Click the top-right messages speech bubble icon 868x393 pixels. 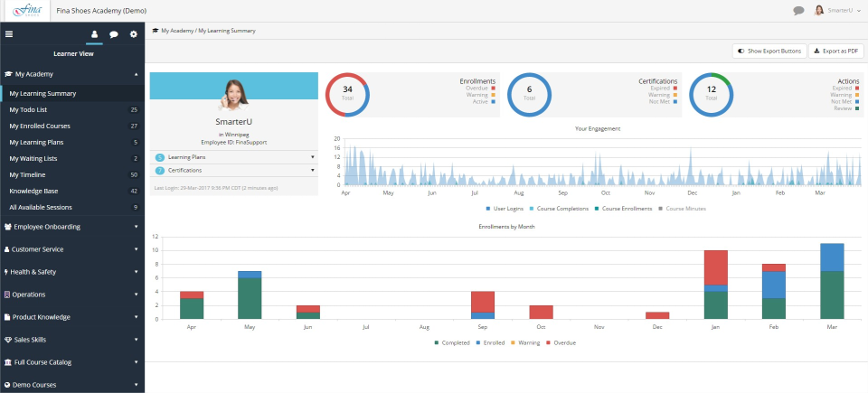(798, 11)
